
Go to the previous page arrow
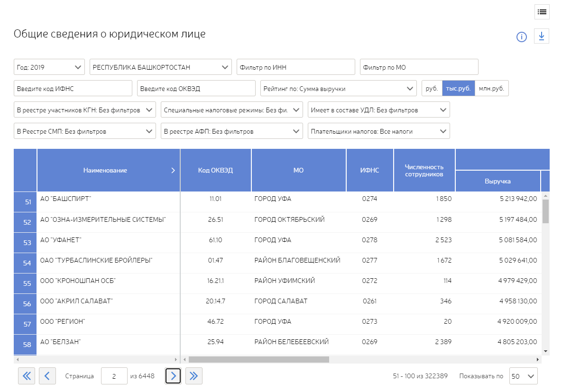point(47,376)
